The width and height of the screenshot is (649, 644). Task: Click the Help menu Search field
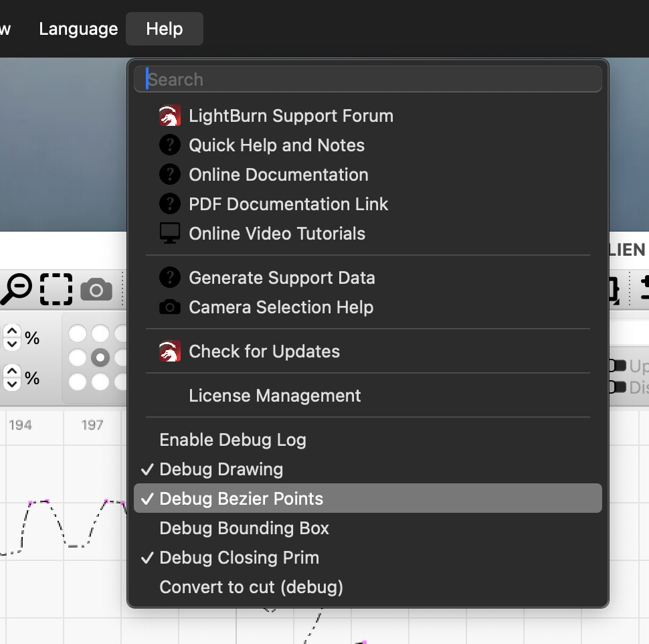[367, 79]
